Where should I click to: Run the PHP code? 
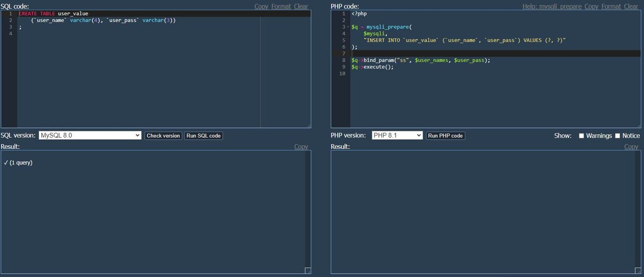(445, 136)
